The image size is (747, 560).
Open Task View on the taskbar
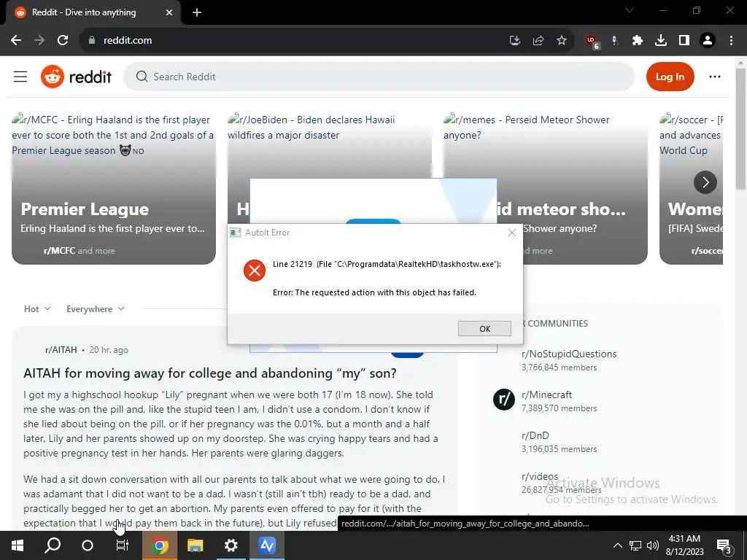click(x=123, y=545)
